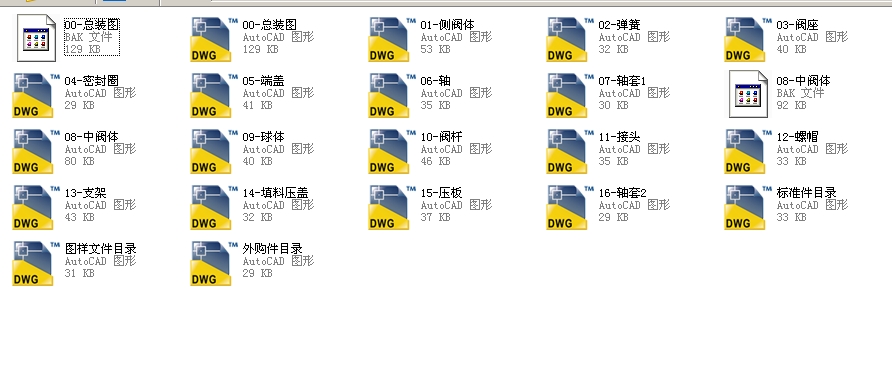Click the file name 13-支架
Image resolution: width=892 pixels, height=369 pixels.
click(x=85, y=193)
